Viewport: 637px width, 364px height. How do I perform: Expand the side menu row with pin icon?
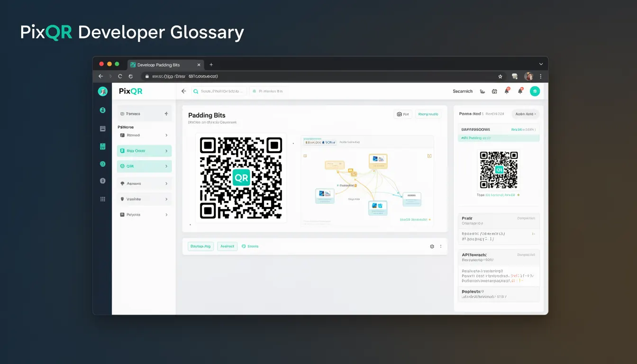166,199
